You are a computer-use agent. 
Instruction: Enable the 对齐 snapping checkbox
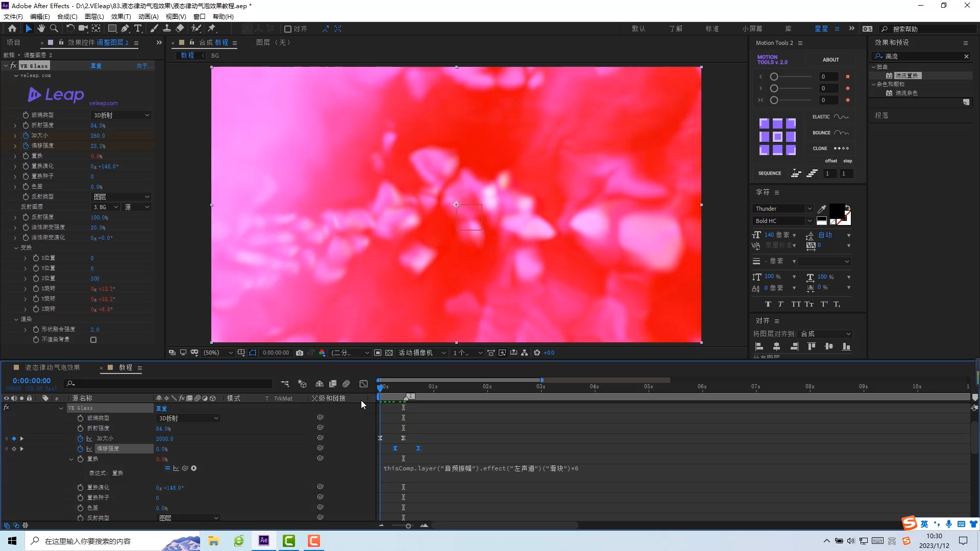[x=288, y=29]
